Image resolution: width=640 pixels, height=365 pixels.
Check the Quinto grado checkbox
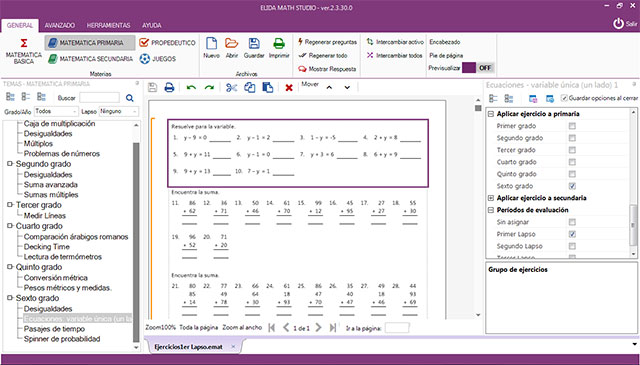572,174
